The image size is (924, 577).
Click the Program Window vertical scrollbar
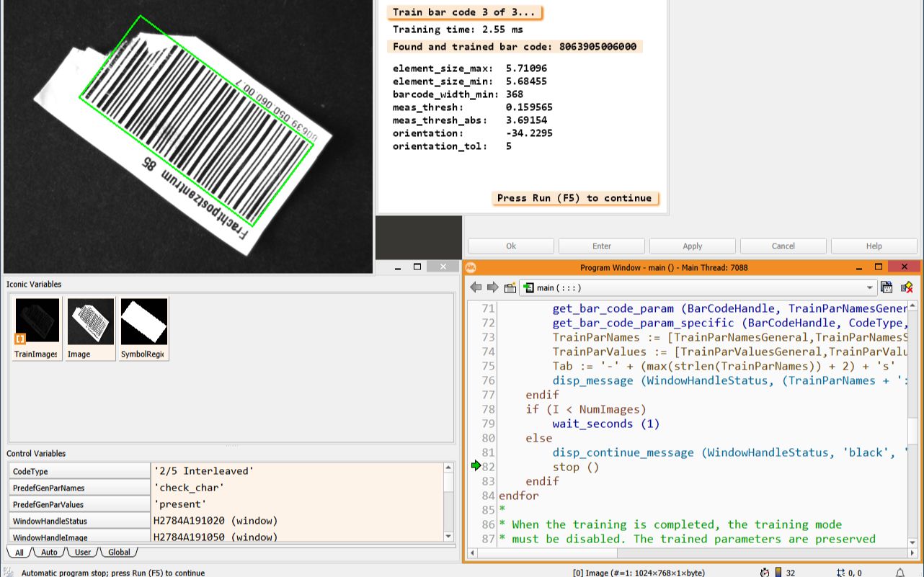coord(912,425)
